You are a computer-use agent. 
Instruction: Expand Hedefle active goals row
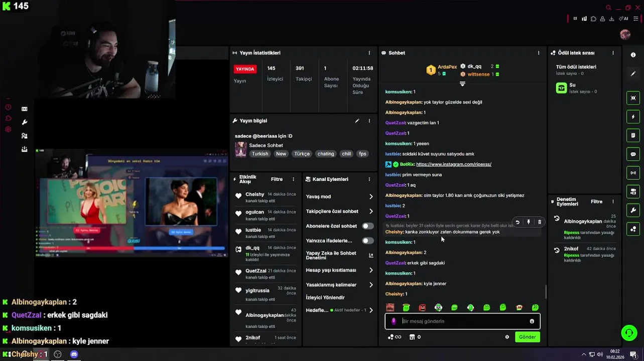click(339, 310)
